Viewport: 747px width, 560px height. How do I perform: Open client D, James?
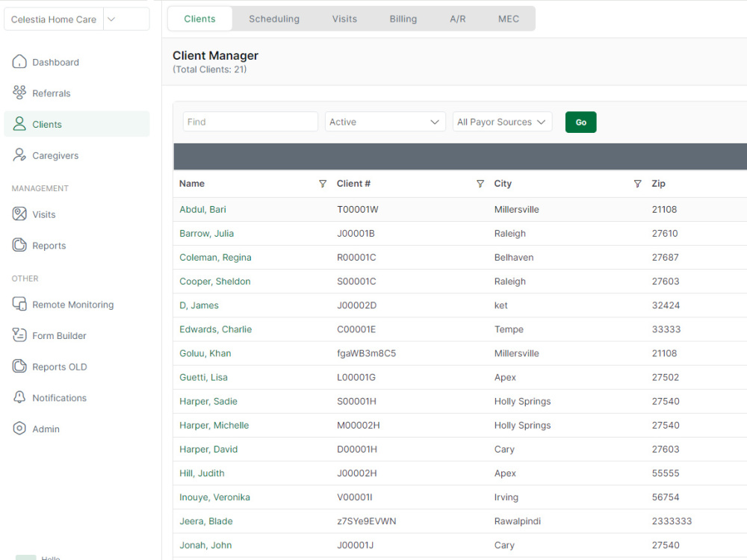[199, 305]
